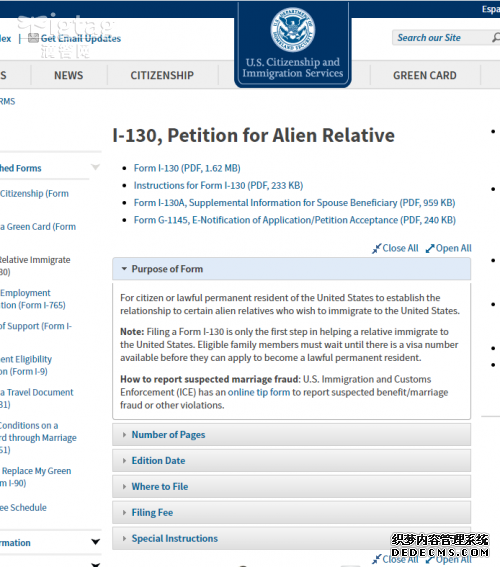This screenshot has width=500, height=567.
Task: Expand the sidebar Information section arrow
Action: pyautogui.click(x=95, y=542)
